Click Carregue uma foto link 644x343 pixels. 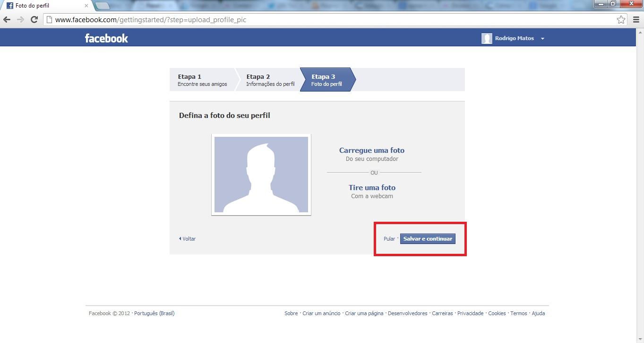coord(371,151)
